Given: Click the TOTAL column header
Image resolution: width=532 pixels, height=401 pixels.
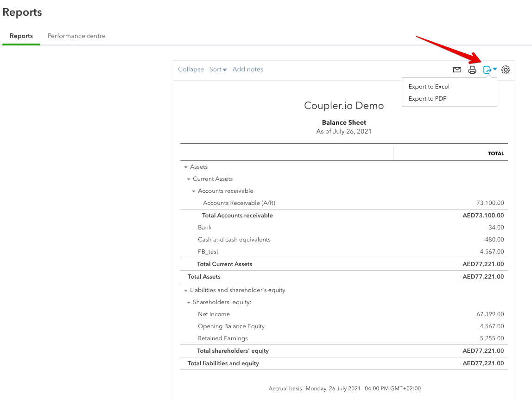Looking at the screenshot, I should coord(496,153).
